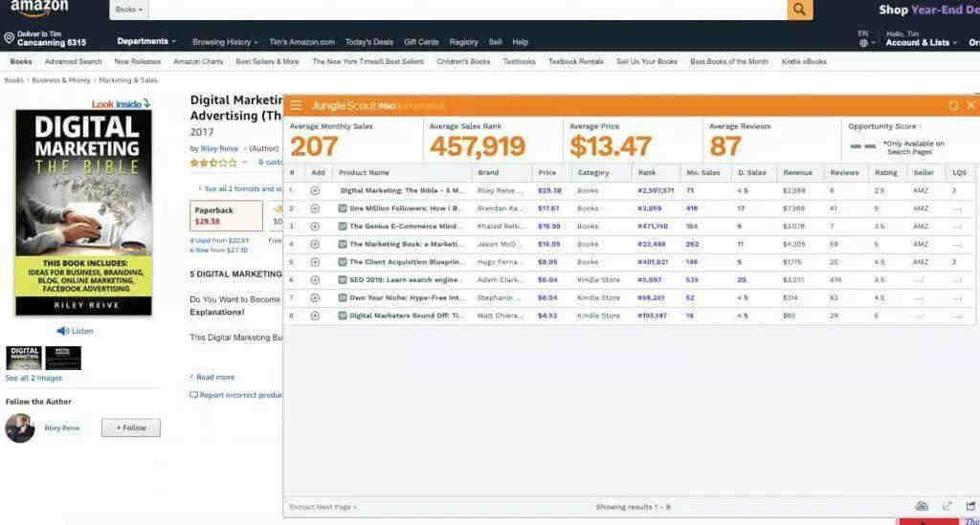Add Digital Marketers Sound Off row

[x=315, y=316]
